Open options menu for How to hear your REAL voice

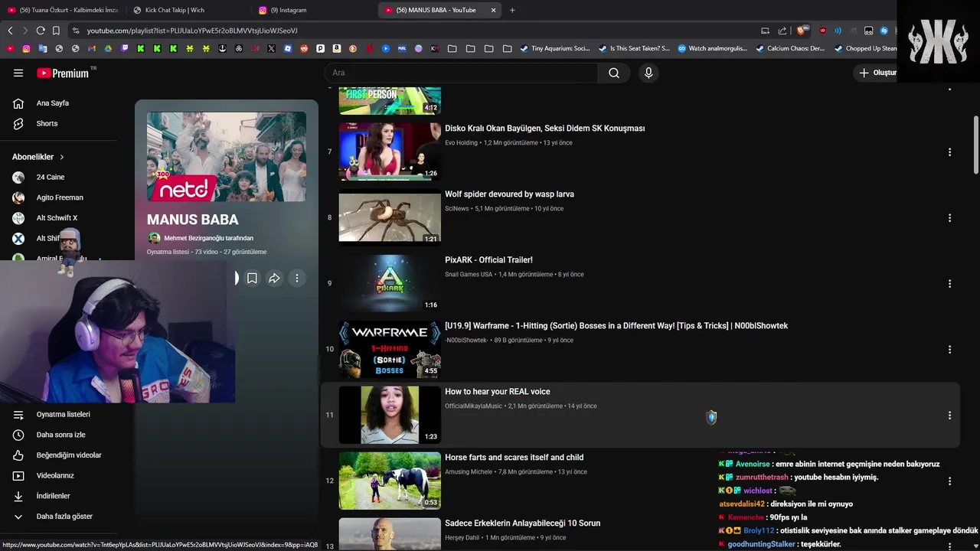coord(949,415)
